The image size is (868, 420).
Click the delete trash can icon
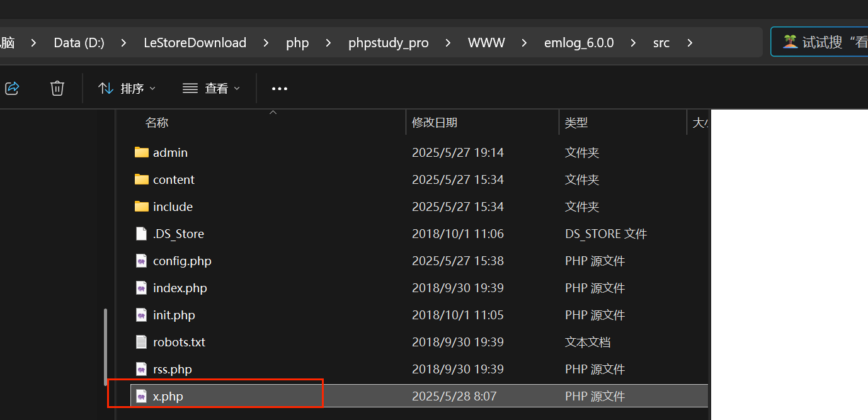click(57, 88)
